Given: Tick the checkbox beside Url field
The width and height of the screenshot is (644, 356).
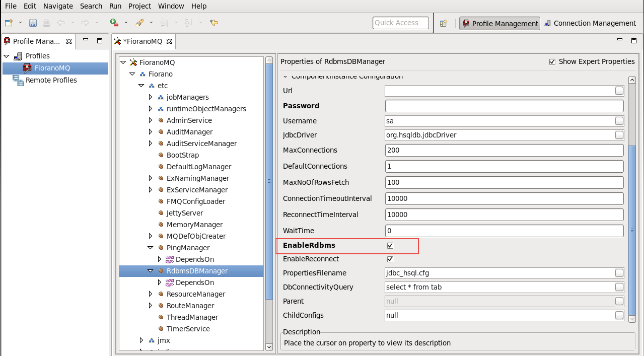Looking at the screenshot, I should 619,91.
